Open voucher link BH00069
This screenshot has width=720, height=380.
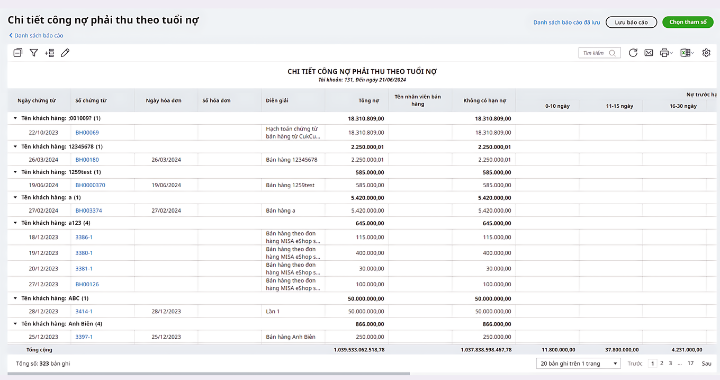pos(87,133)
